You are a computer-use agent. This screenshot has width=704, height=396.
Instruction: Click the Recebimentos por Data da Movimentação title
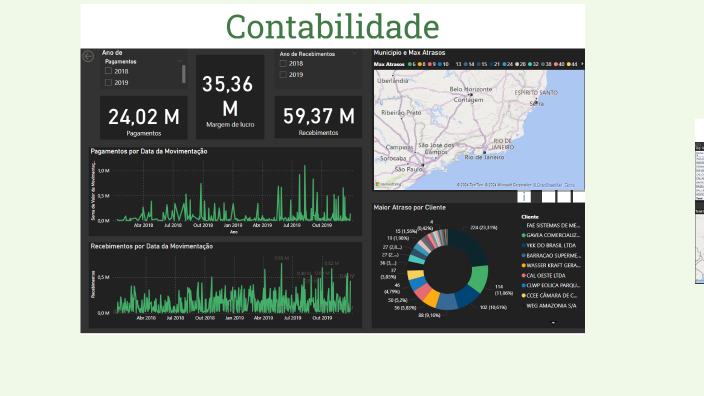point(152,246)
